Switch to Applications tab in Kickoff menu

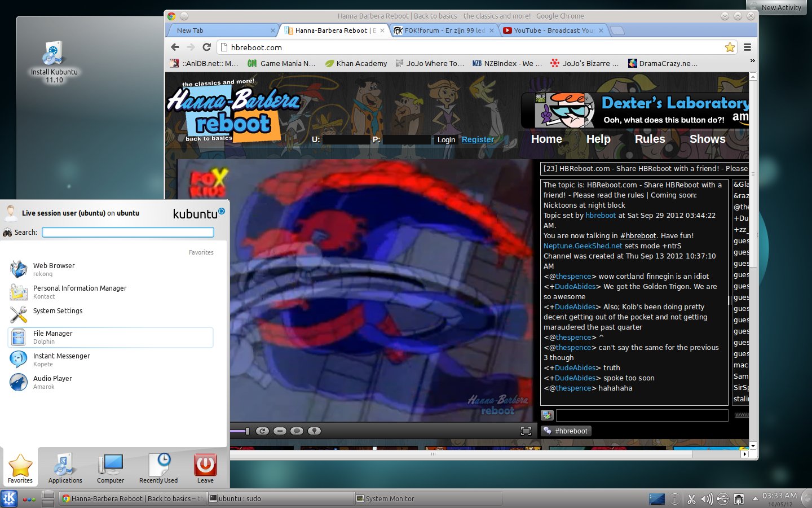(x=65, y=468)
